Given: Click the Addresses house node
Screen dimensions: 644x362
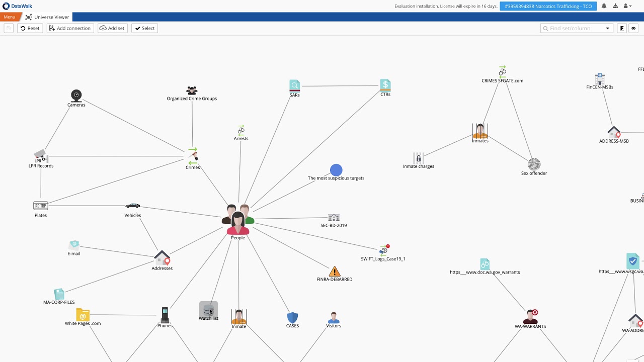Looking at the screenshot, I should (x=162, y=258).
